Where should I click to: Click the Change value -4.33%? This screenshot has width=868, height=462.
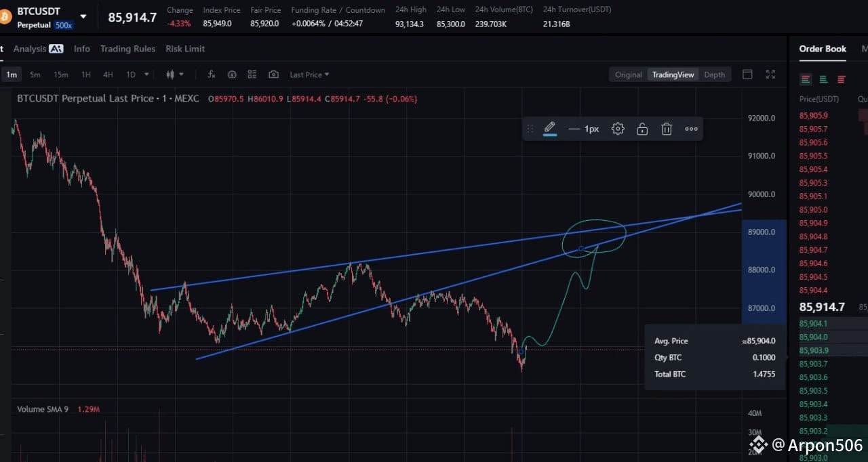pyautogui.click(x=179, y=24)
